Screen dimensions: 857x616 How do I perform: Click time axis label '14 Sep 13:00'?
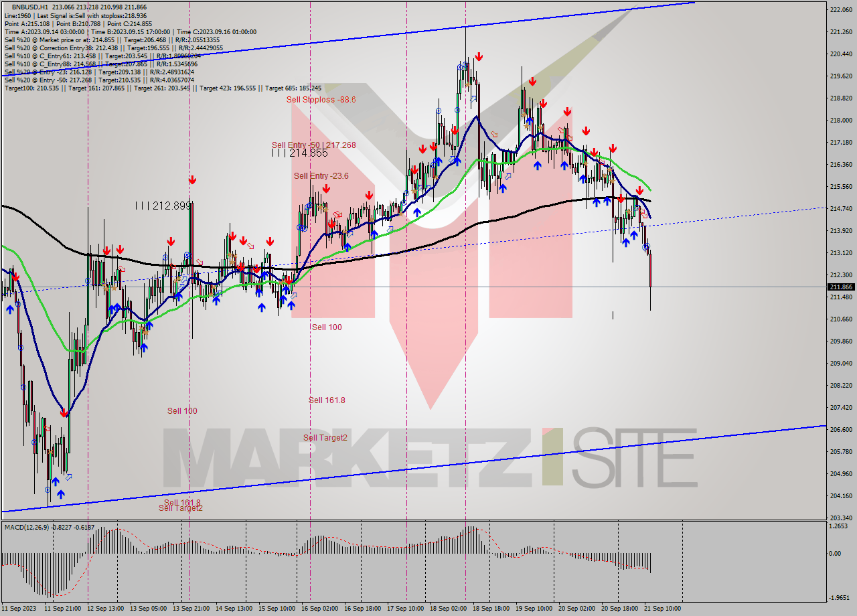234,608
